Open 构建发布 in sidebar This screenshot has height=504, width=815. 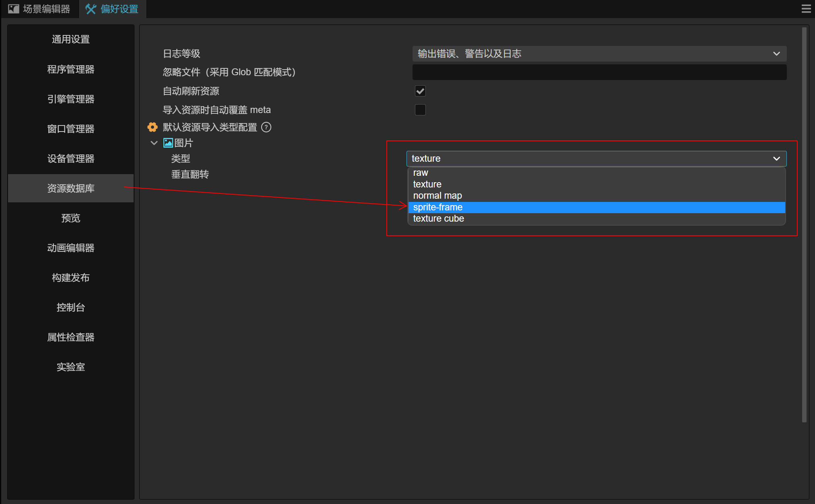[71, 278]
